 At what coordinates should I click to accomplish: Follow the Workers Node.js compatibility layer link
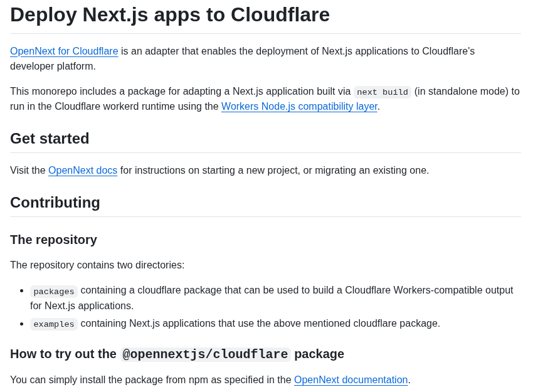[299, 106]
